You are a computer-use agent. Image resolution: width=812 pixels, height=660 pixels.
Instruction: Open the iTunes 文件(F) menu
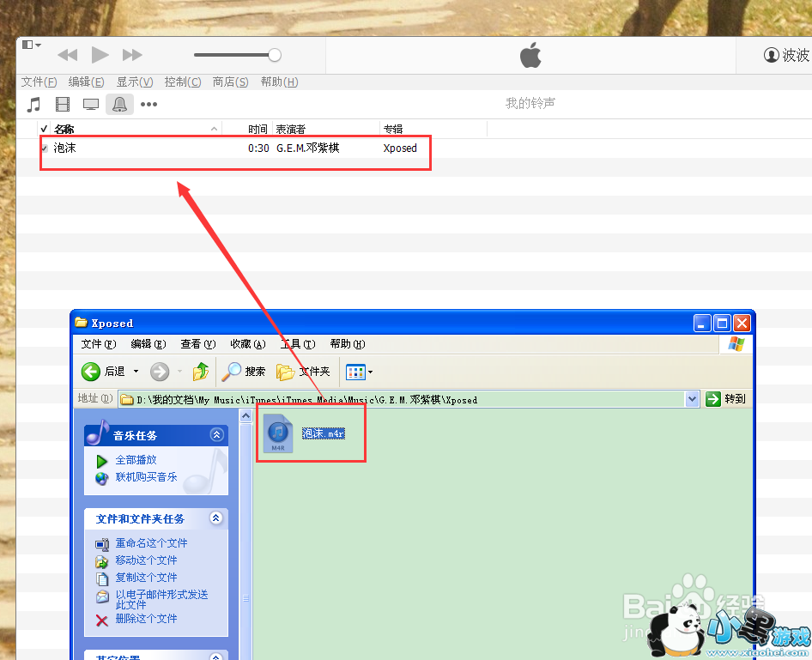pos(39,82)
